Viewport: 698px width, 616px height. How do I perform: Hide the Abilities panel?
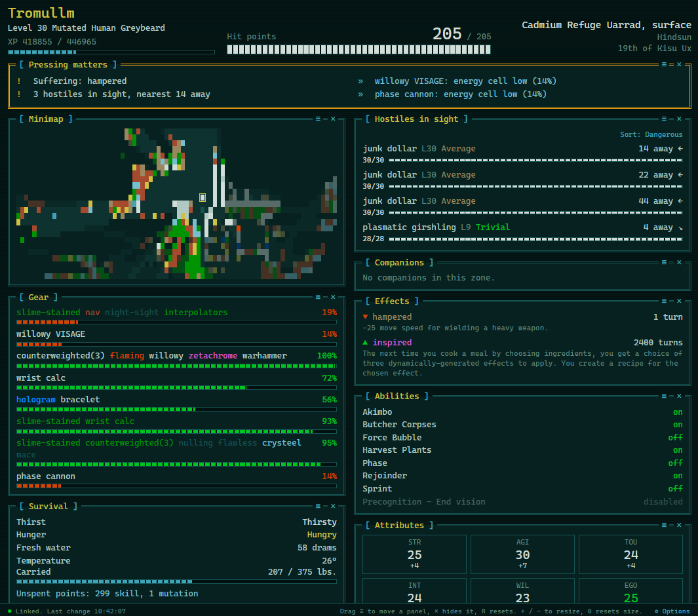click(679, 396)
